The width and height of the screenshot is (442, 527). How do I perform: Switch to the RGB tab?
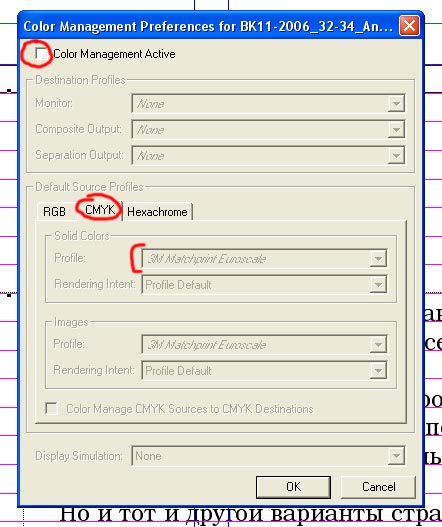(55, 212)
